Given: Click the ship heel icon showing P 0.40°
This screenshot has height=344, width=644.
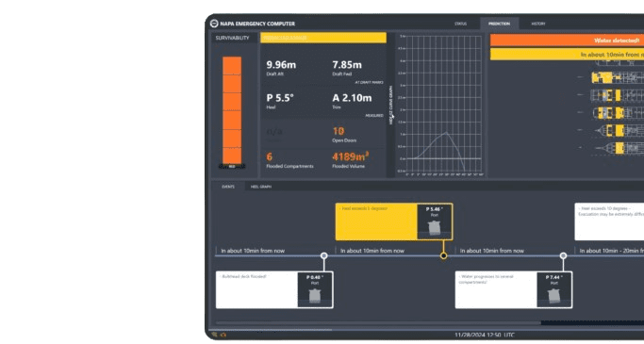Looking at the screenshot, I should (315, 296).
